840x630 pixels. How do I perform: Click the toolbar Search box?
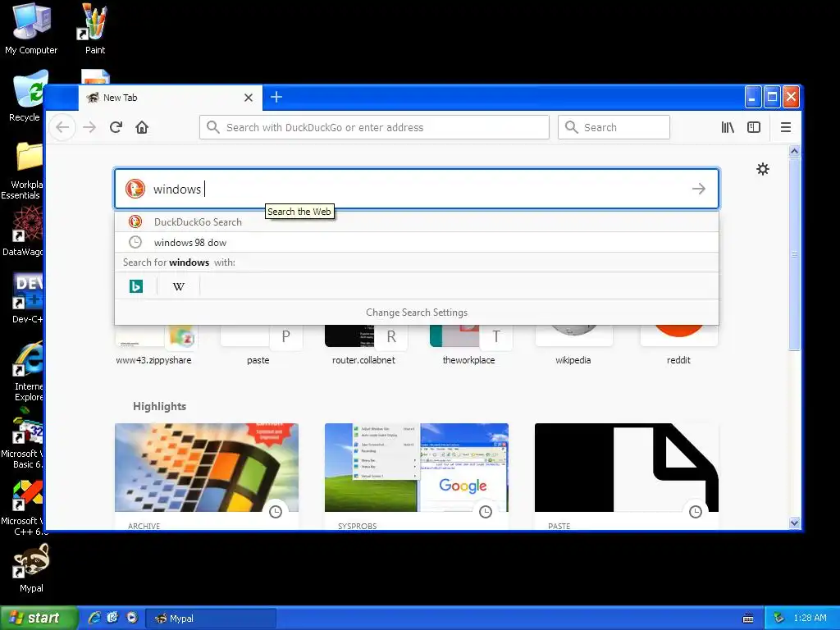click(614, 127)
